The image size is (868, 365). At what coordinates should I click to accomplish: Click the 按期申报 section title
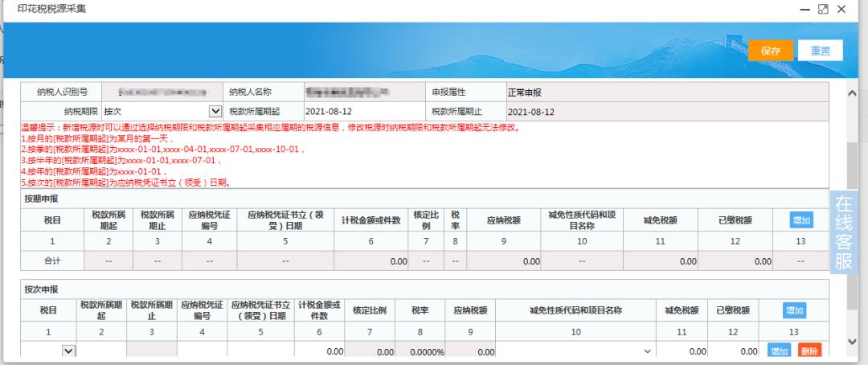(x=42, y=199)
